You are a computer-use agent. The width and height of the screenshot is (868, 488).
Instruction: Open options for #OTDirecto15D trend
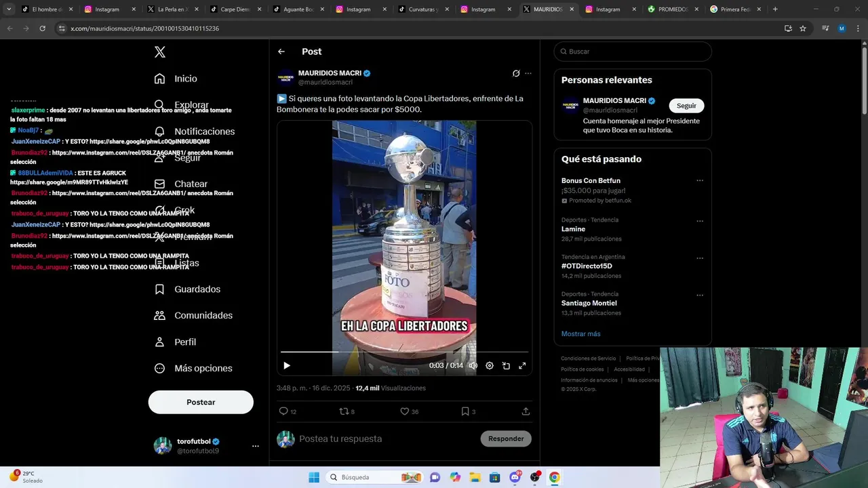click(700, 258)
